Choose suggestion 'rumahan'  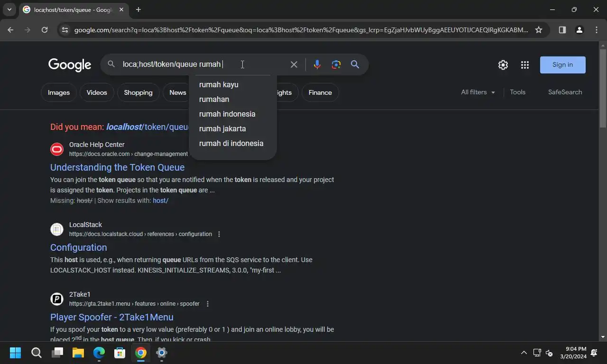tap(232, 99)
